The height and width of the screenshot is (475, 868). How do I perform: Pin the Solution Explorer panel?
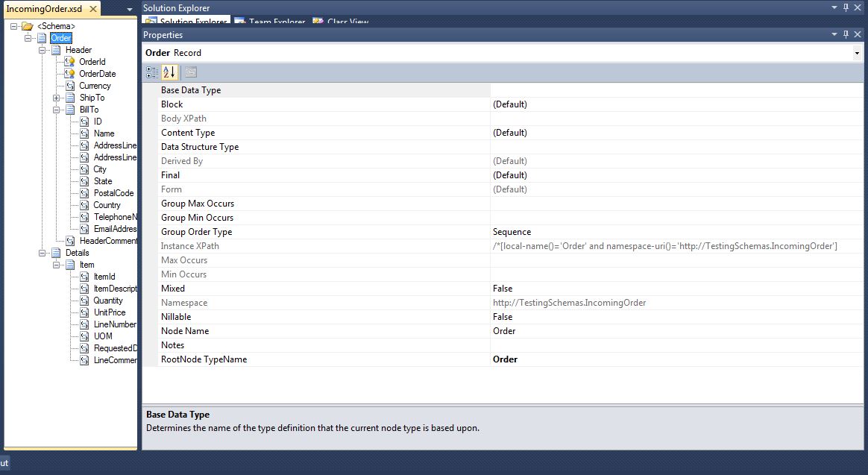(846, 7)
